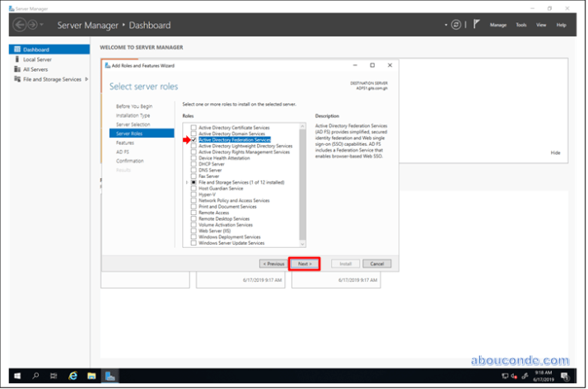This screenshot has width=588, height=389.
Task: Click the Windows Start button
Action: (x=16, y=376)
